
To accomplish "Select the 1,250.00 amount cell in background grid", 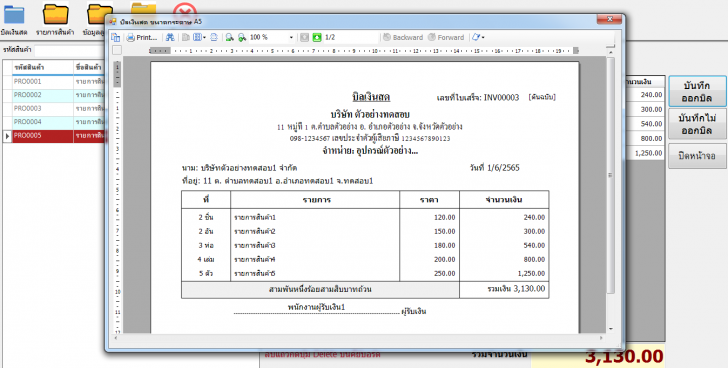I will pos(645,153).
